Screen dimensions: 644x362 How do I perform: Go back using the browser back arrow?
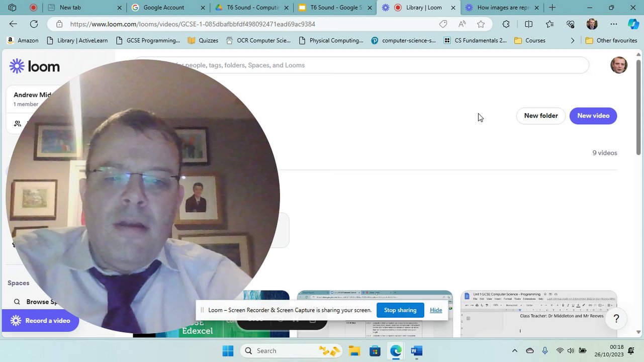point(13,24)
